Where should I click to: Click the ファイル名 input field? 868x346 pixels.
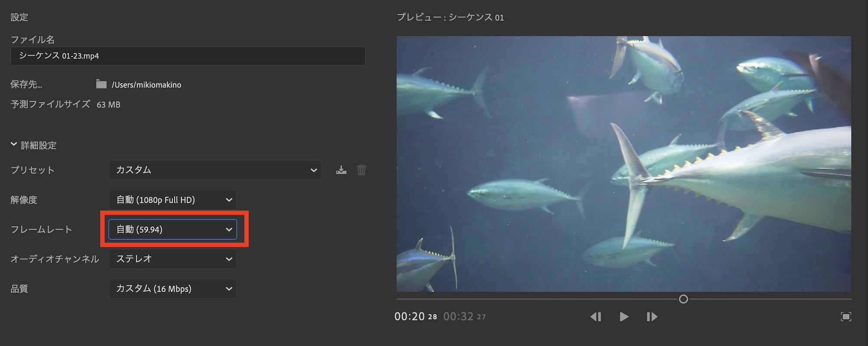pos(188,56)
